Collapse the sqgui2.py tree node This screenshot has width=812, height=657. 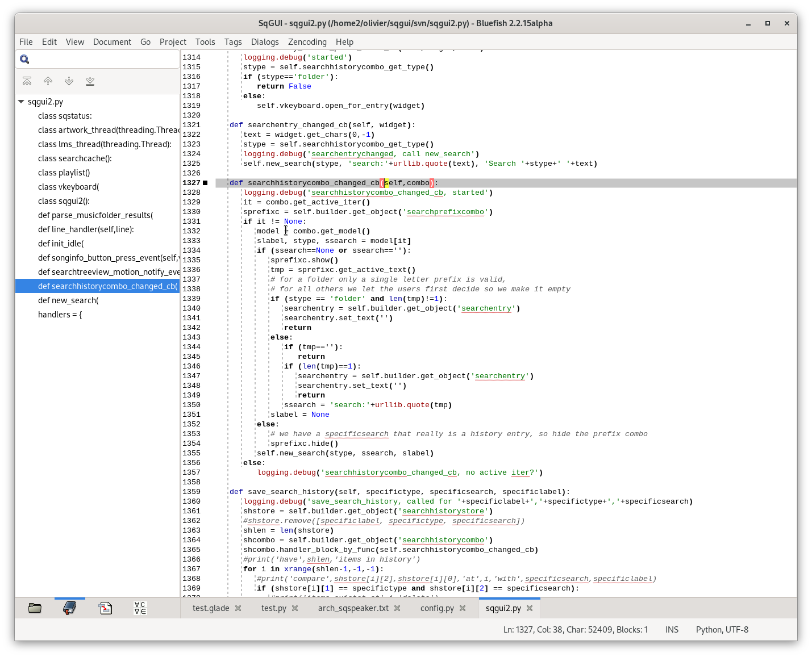click(x=21, y=102)
